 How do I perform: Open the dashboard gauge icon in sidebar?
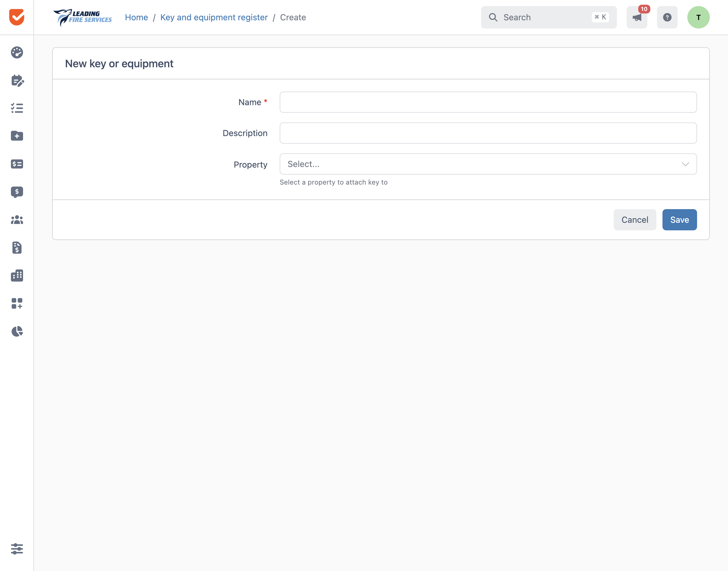point(17,52)
